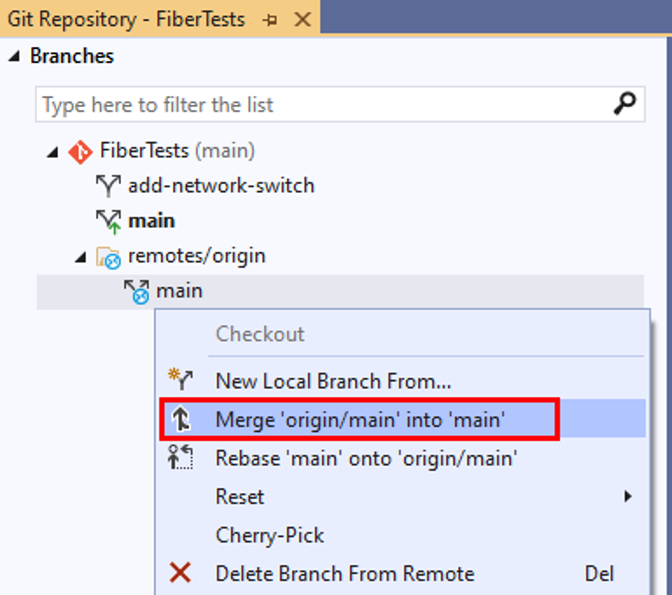Viewport: 672px width, 595px height.
Task: Open the Reset submenu arrow
Action: (x=628, y=496)
